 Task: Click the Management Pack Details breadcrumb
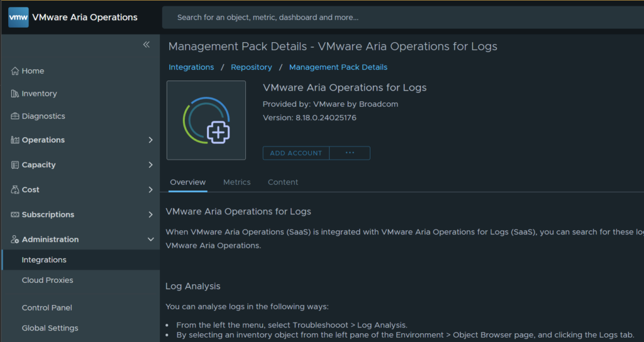click(338, 67)
